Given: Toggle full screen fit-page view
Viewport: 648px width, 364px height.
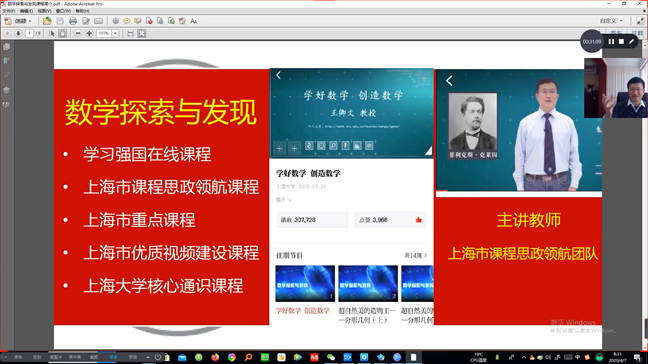Looking at the screenshot, I should pyautogui.click(x=142, y=33).
